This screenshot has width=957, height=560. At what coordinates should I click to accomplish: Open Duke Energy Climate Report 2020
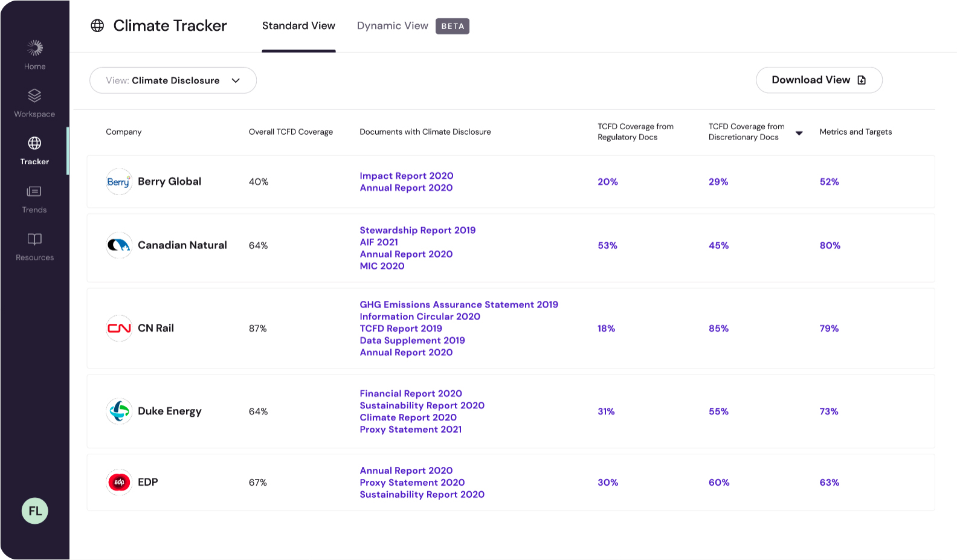point(408,417)
